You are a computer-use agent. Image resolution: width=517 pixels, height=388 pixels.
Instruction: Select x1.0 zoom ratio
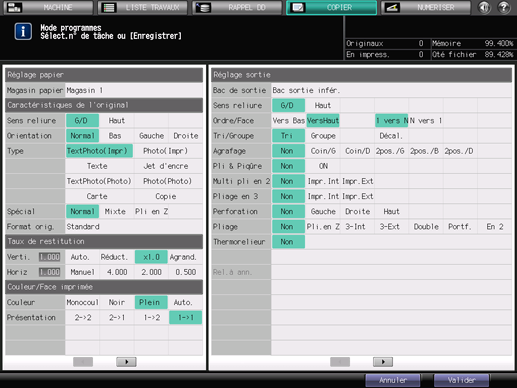pyautogui.click(x=151, y=257)
